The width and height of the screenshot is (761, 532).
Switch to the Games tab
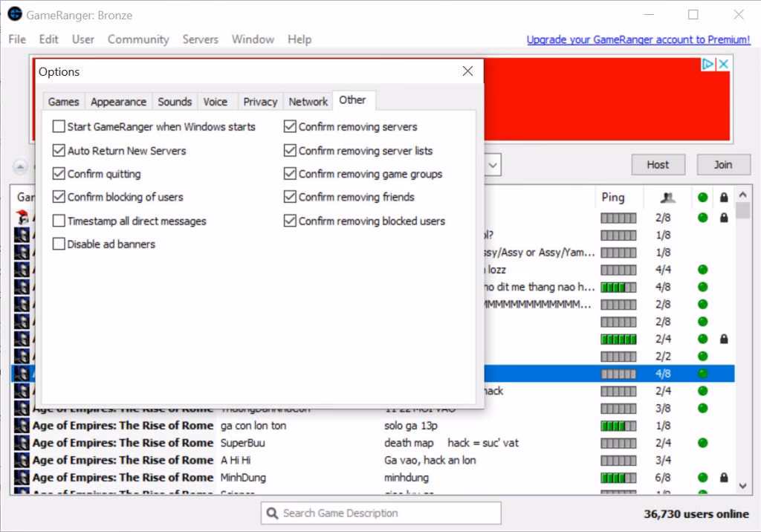point(64,102)
